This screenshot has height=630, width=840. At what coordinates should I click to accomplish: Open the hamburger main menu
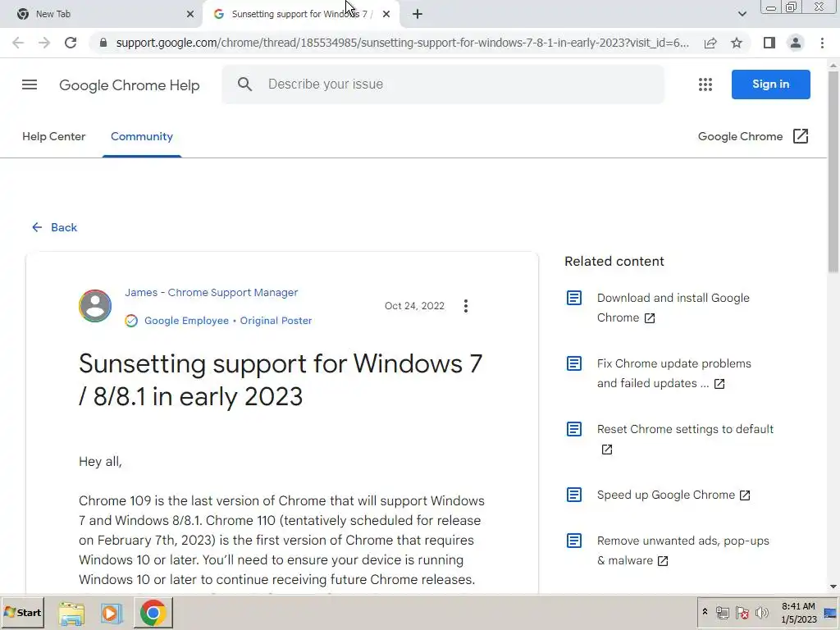[x=30, y=84]
